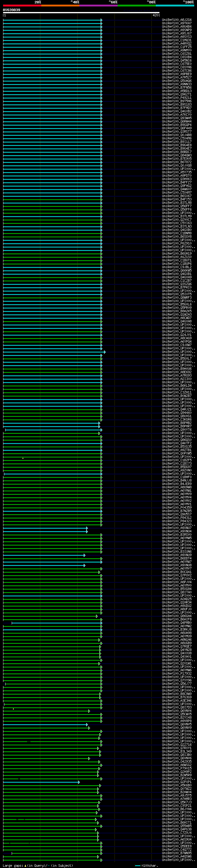Select hit label UniRef100_A9XNU7
Image resolution: width=197 pixels, height=868 pixels.
coord(177,528)
